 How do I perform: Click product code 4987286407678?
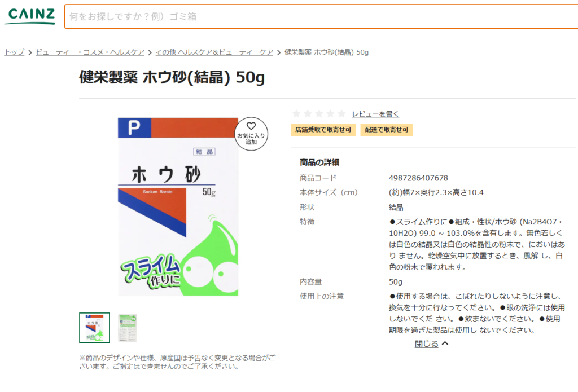tap(418, 178)
